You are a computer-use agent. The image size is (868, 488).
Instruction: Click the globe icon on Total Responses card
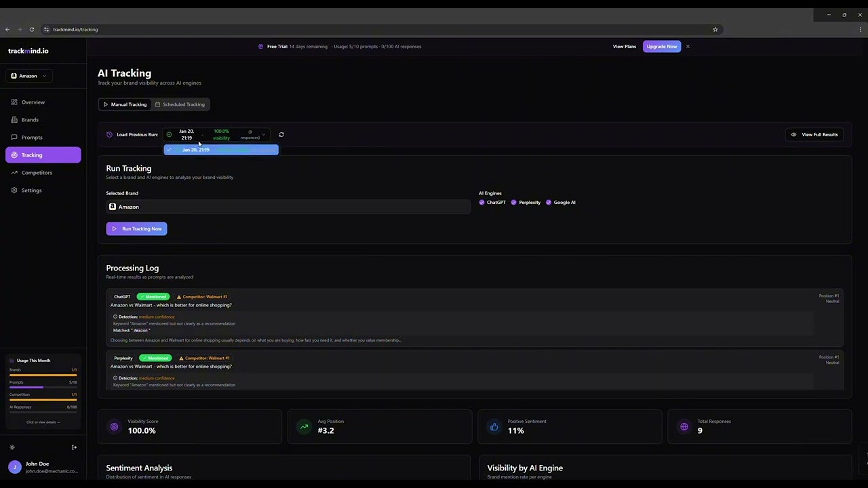pos(684,426)
